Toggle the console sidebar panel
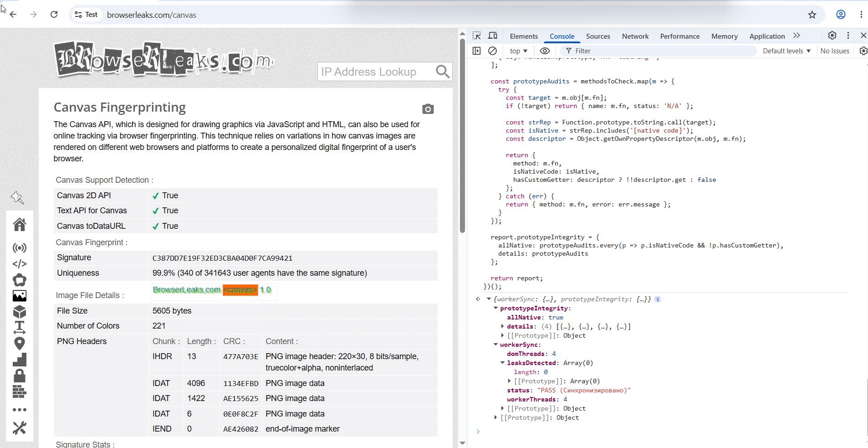This screenshot has width=868, height=448. coord(476,51)
